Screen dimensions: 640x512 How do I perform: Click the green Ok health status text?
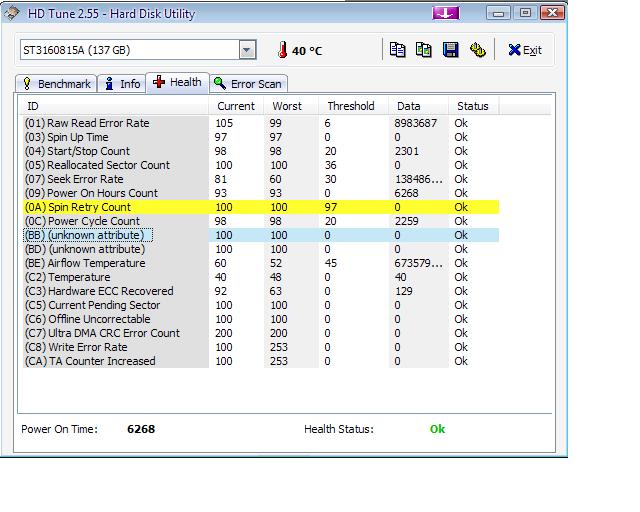click(437, 429)
